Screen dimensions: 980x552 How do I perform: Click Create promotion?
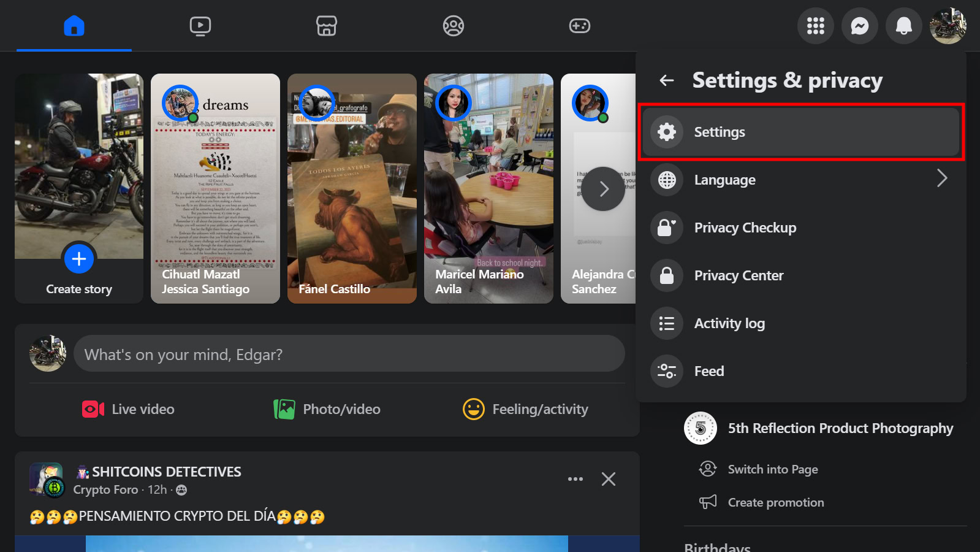776,502
